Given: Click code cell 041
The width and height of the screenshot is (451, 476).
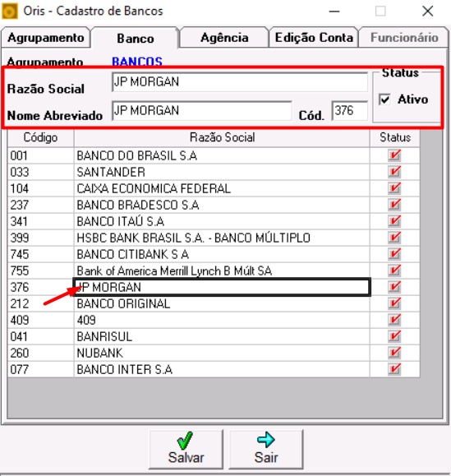Looking at the screenshot, I should (x=40, y=336).
